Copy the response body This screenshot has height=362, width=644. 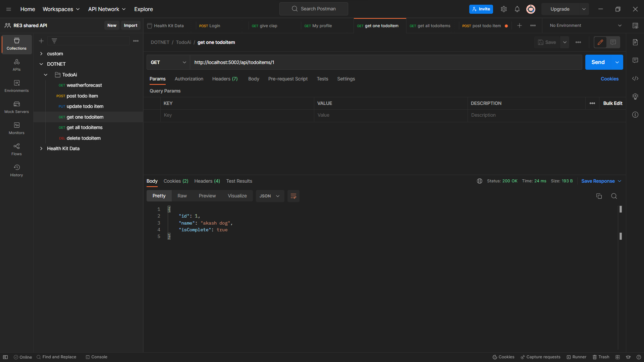pyautogui.click(x=599, y=196)
